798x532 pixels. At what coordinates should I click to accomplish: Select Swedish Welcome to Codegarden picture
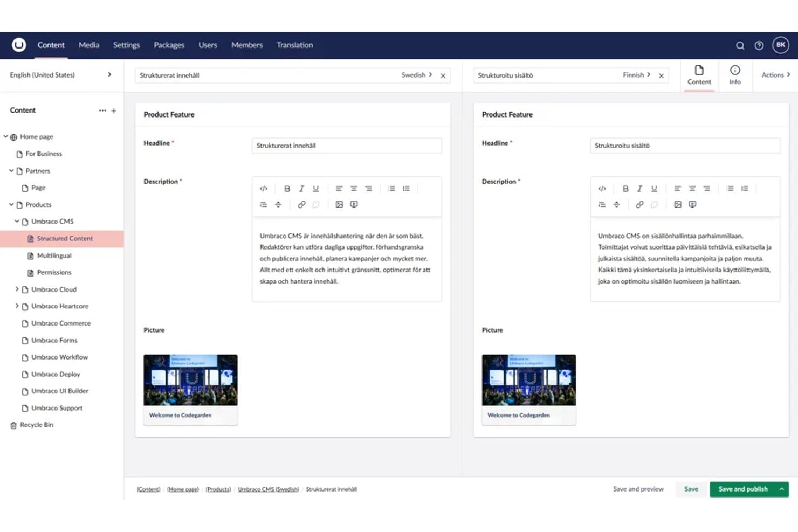[190, 390]
